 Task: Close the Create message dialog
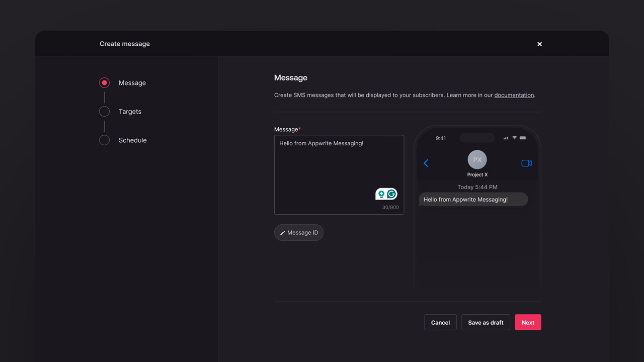(539, 44)
